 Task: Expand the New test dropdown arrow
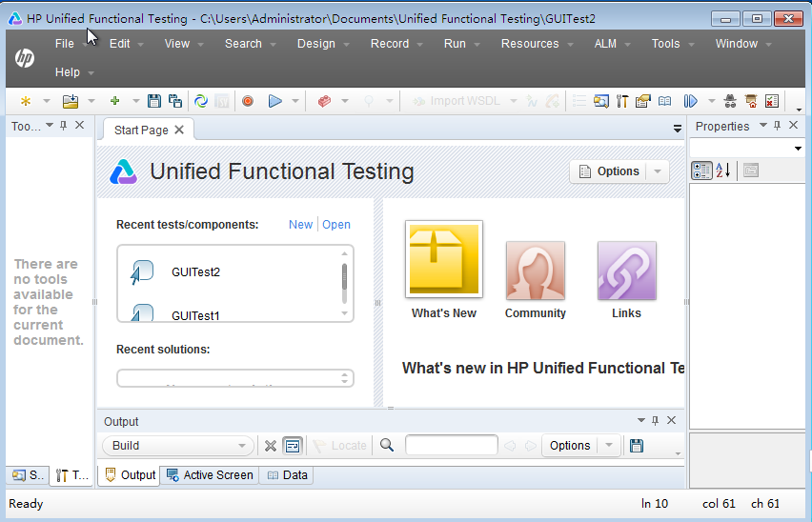click(x=46, y=101)
